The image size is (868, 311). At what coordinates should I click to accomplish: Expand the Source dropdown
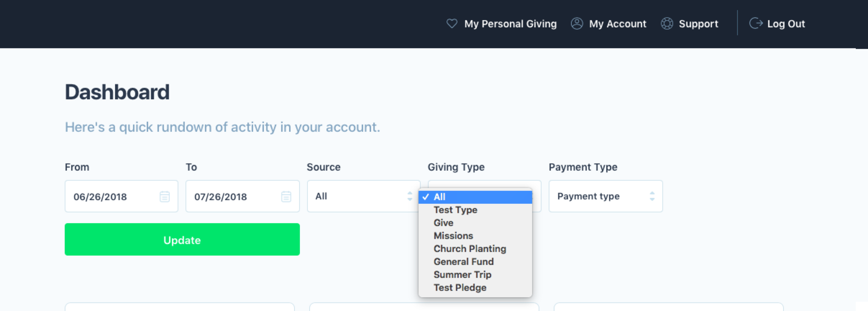pyautogui.click(x=363, y=196)
